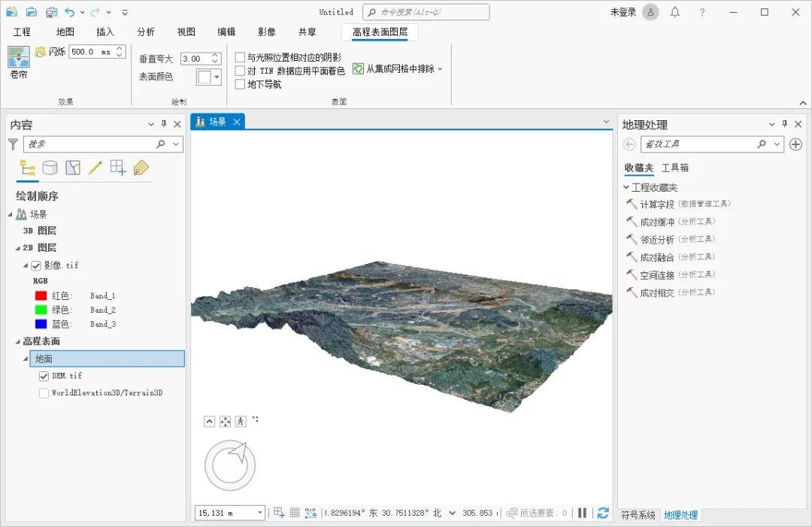
Task: Click the refresh icon in status bar
Action: [603, 513]
